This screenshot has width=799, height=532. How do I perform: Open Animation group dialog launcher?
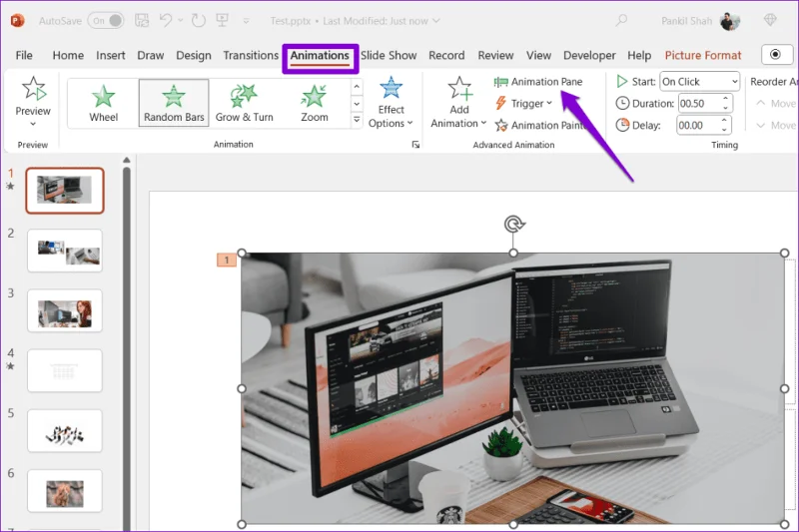coord(415,145)
